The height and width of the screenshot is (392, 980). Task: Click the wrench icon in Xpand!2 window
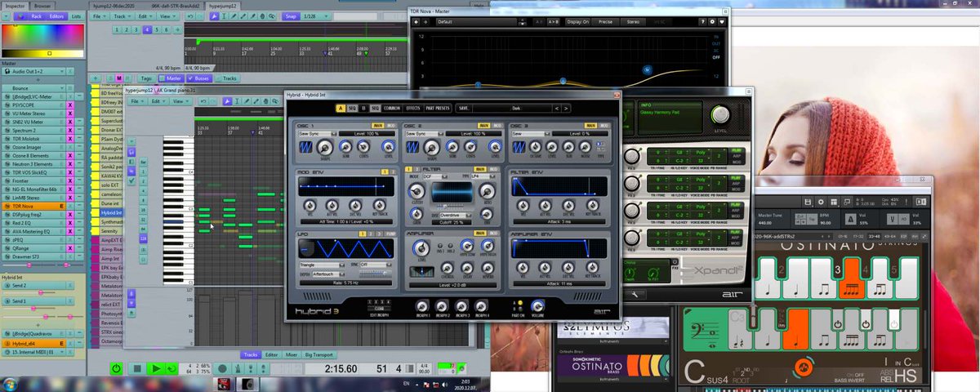[x=634, y=294]
